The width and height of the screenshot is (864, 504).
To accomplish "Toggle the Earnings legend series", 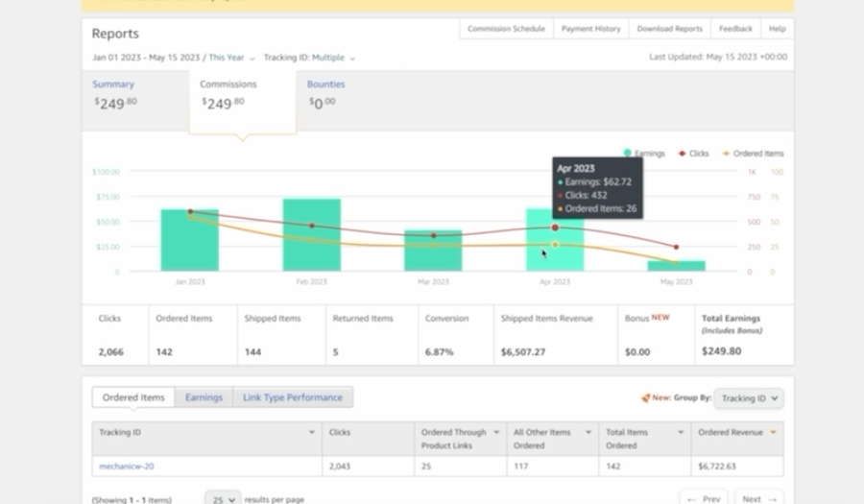I will 643,154.
